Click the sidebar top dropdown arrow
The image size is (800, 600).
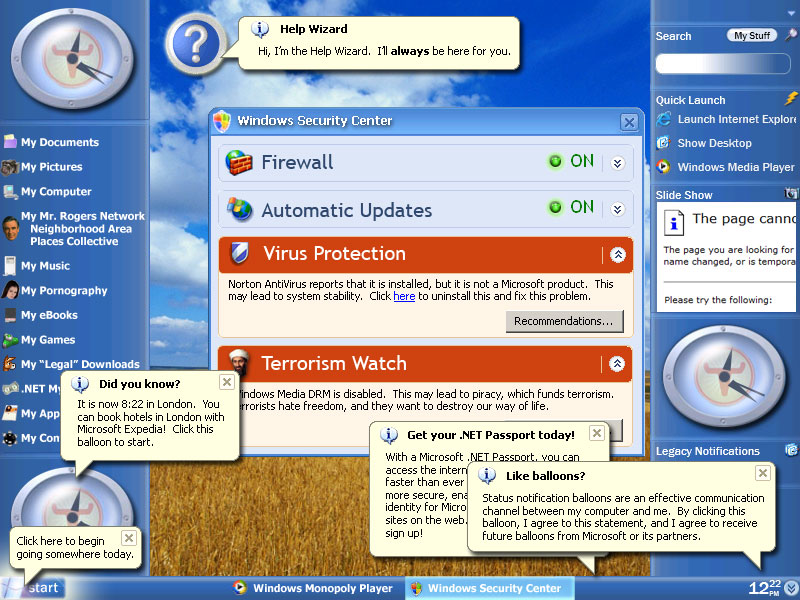point(791,13)
